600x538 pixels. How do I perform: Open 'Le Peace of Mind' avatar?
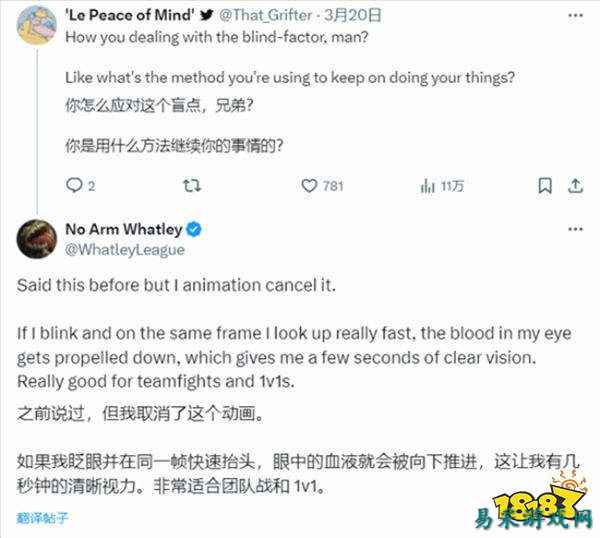coord(37,25)
